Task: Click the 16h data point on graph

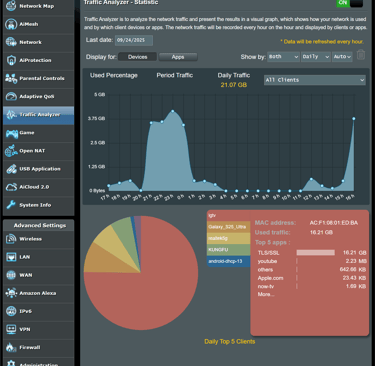Action: pos(354,118)
